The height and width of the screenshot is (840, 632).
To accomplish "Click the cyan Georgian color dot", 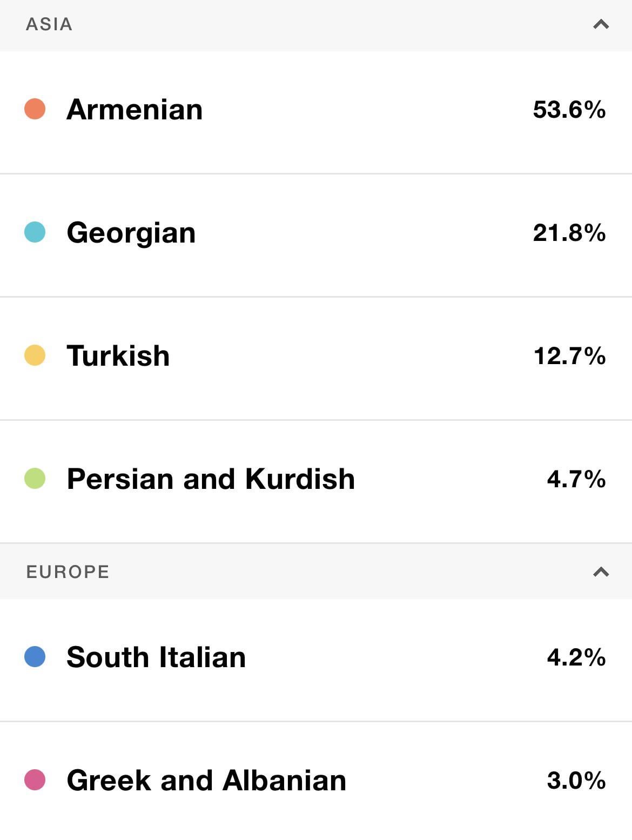I will point(35,232).
